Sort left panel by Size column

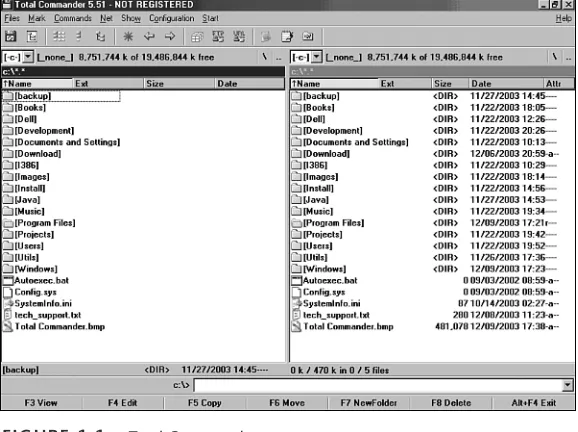pos(179,84)
